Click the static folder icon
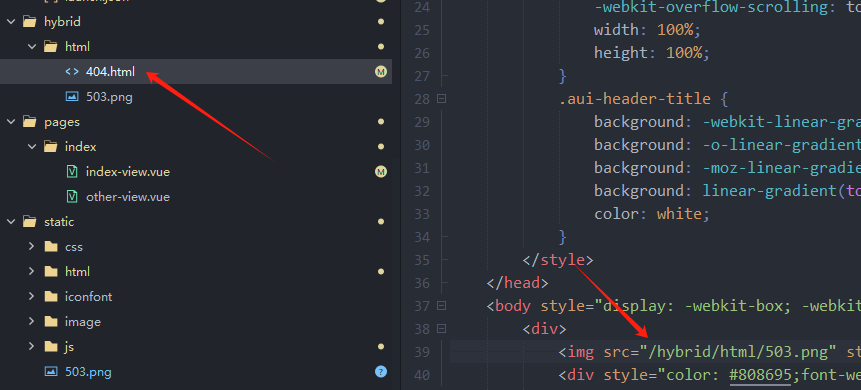This screenshot has width=861, height=390. coord(30,222)
